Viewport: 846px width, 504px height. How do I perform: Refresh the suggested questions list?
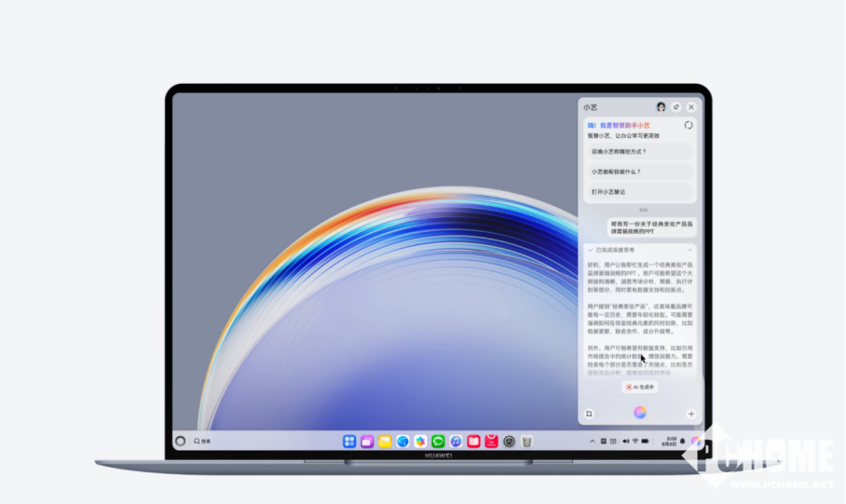coord(689,125)
